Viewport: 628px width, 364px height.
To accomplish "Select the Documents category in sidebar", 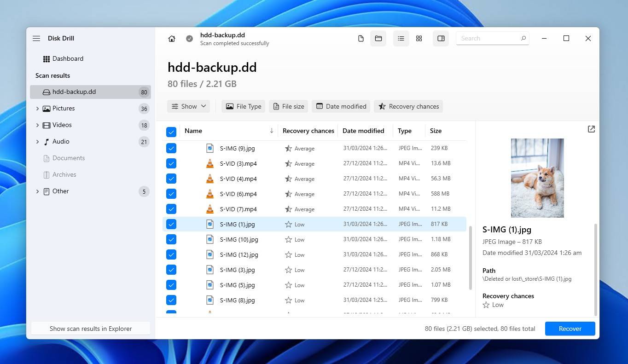I will pyautogui.click(x=68, y=158).
